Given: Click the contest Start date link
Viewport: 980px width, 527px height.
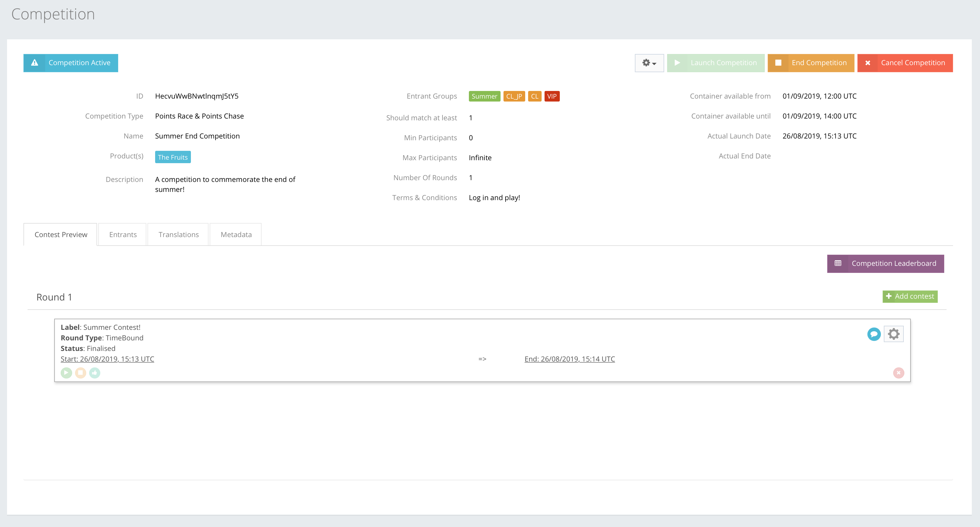Looking at the screenshot, I should click(107, 359).
